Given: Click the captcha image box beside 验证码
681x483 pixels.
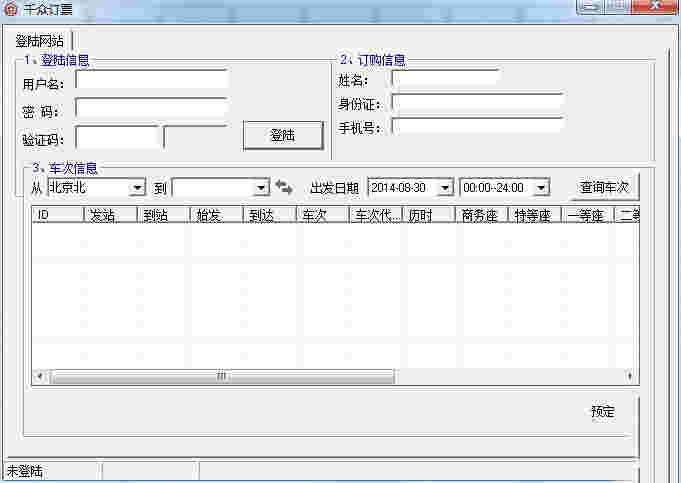Looking at the screenshot, I should [x=196, y=137].
